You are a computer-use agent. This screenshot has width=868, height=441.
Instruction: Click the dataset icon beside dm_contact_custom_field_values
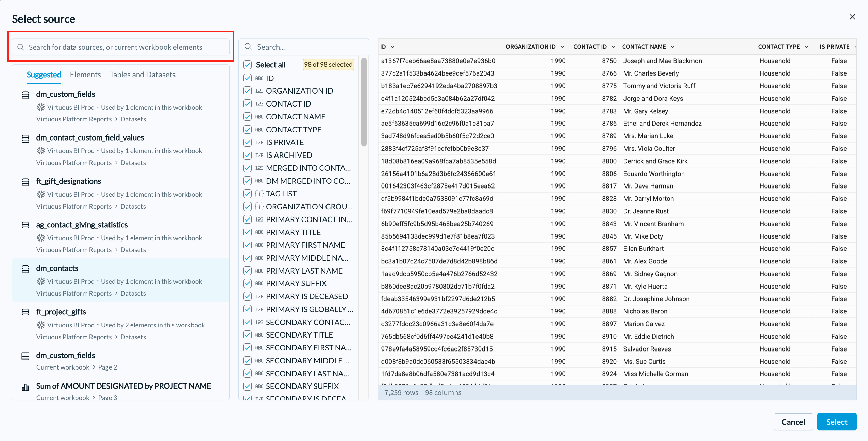[x=26, y=139]
